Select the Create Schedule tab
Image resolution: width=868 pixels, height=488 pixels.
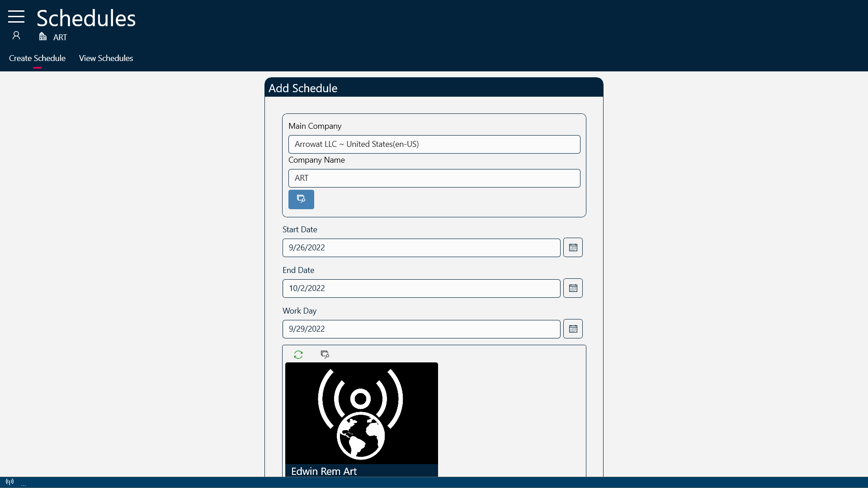(37, 58)
